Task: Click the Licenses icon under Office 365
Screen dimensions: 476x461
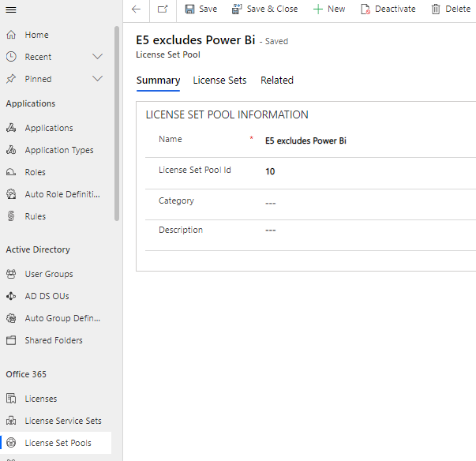Action: tap(11, 399)
